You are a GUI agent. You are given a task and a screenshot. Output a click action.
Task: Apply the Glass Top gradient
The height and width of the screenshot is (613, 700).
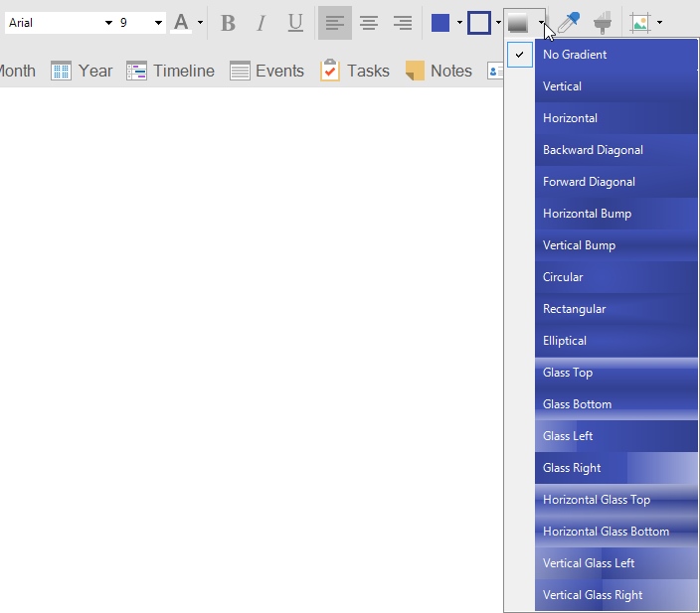616,373
